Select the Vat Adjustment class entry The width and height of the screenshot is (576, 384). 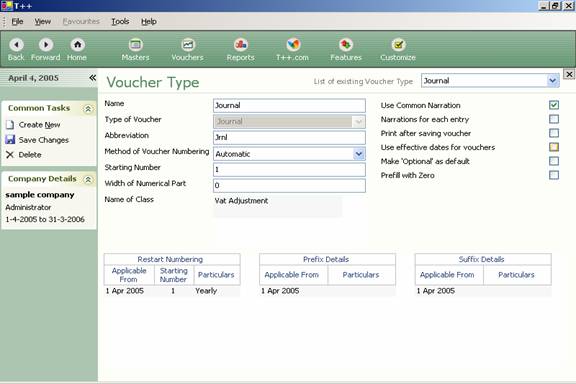coord(241,201)
